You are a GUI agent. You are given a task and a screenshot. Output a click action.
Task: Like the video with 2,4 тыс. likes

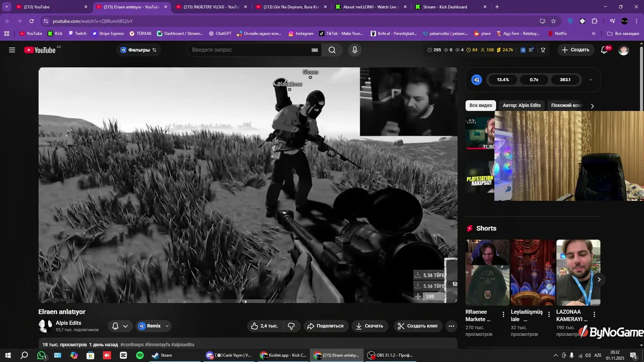click(x=264, y=326)
